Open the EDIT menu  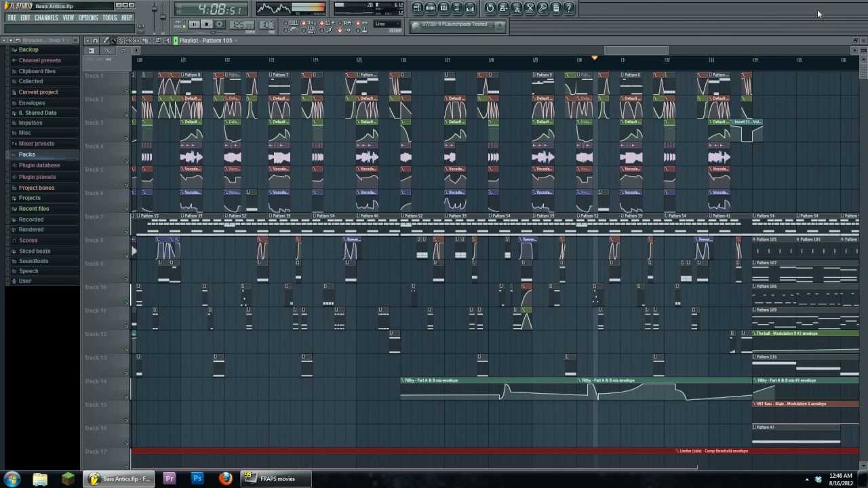25,18
